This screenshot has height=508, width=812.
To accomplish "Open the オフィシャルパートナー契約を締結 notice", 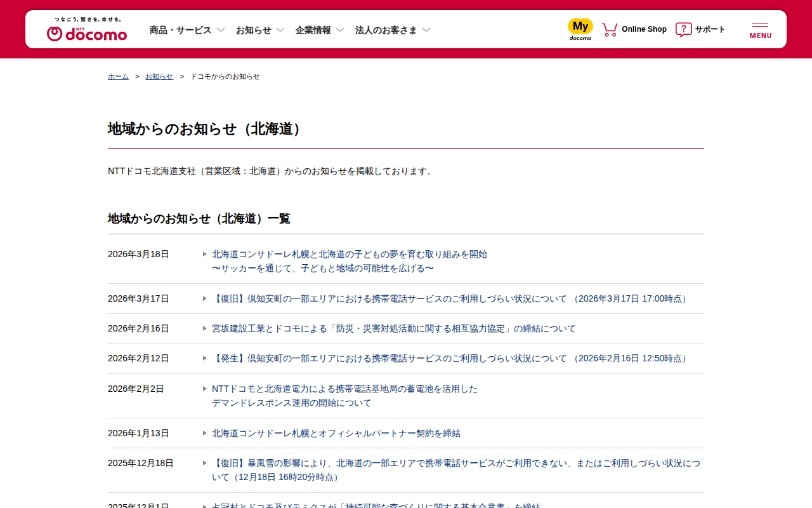I will (x=336, y=433).
